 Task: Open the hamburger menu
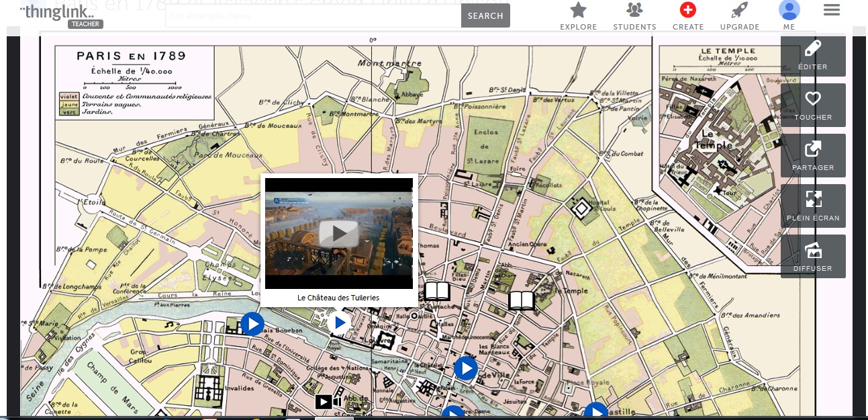[831, 10]
